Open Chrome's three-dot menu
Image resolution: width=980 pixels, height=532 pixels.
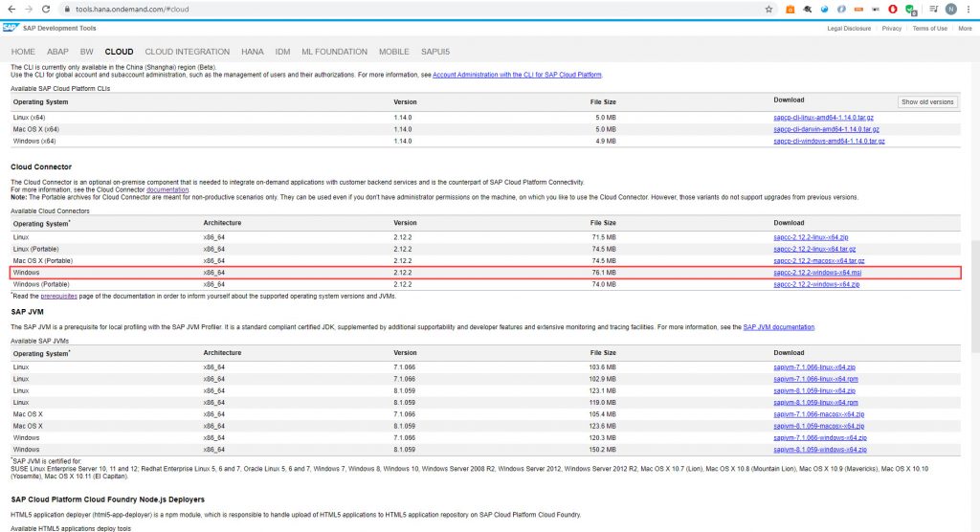(969, 10)
